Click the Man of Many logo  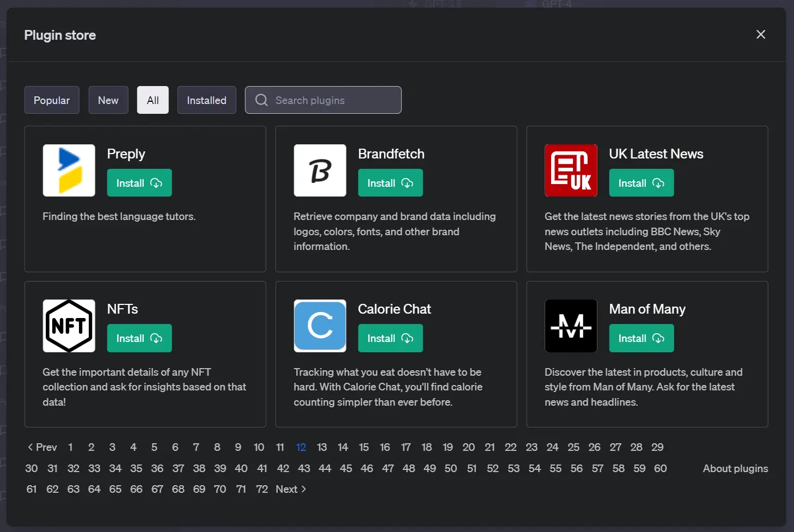point(571,326)
